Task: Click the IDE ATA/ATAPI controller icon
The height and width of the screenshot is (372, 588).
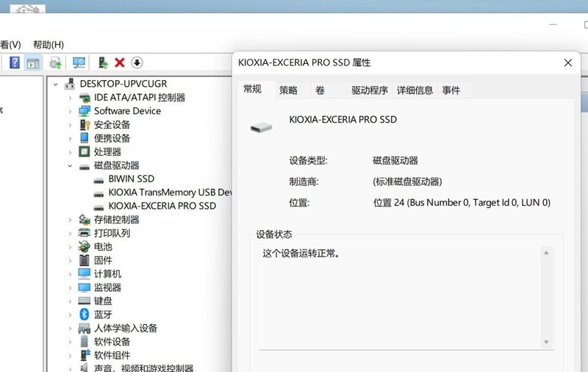Action: [x=85, y=98]
